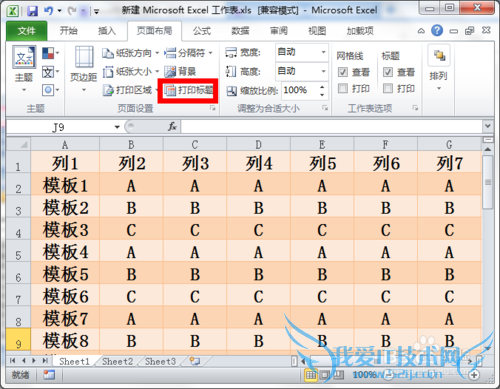Click the first sheet navigation arrow
The width and height of the screenshot is (500, 389).
(x=13, y=360)
